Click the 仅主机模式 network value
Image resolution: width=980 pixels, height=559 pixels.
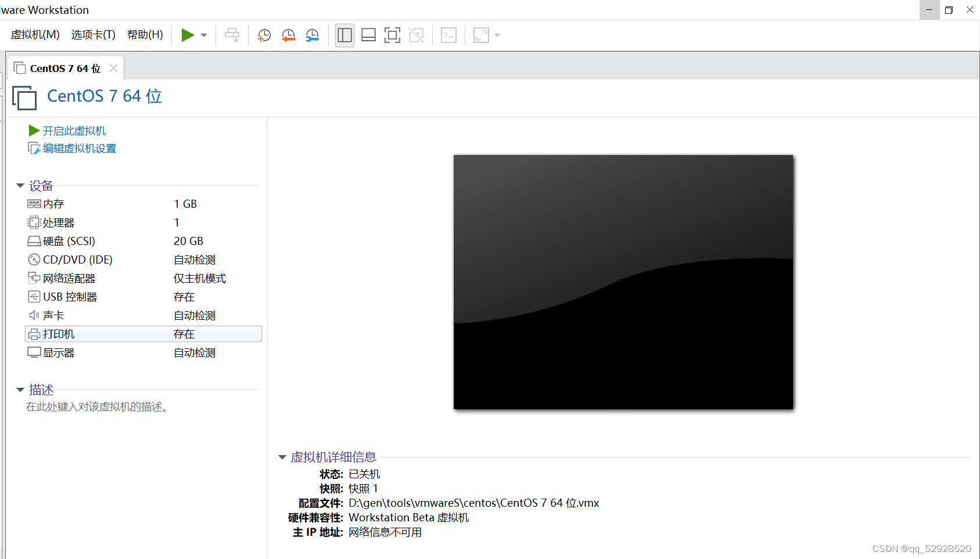200,279
